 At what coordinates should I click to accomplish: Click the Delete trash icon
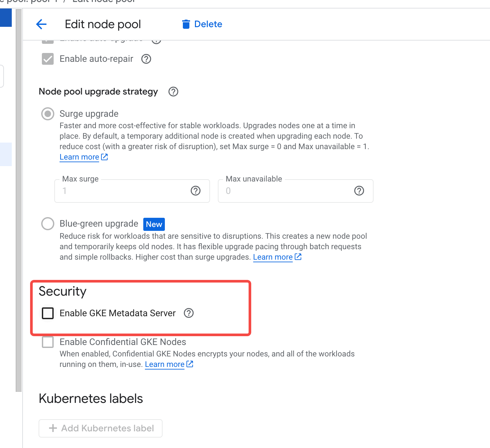[x=186, y=24]
